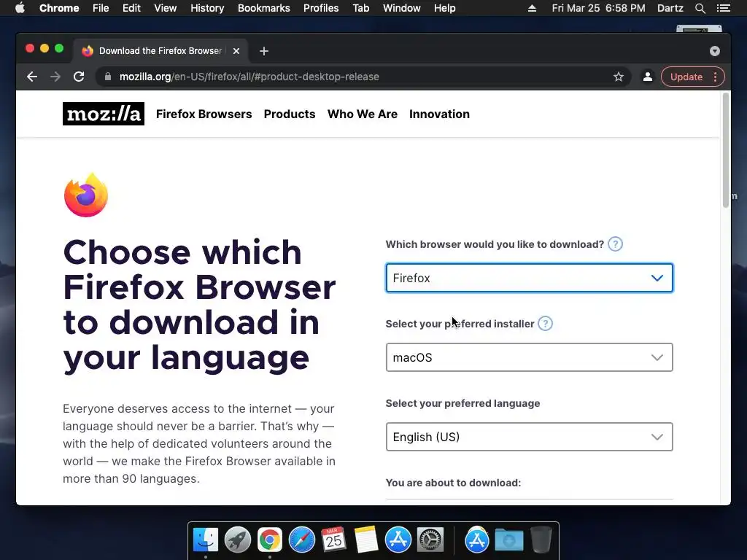Click the Update button in Chrome toolbar
747x560 pixels.
click(686, 77)
